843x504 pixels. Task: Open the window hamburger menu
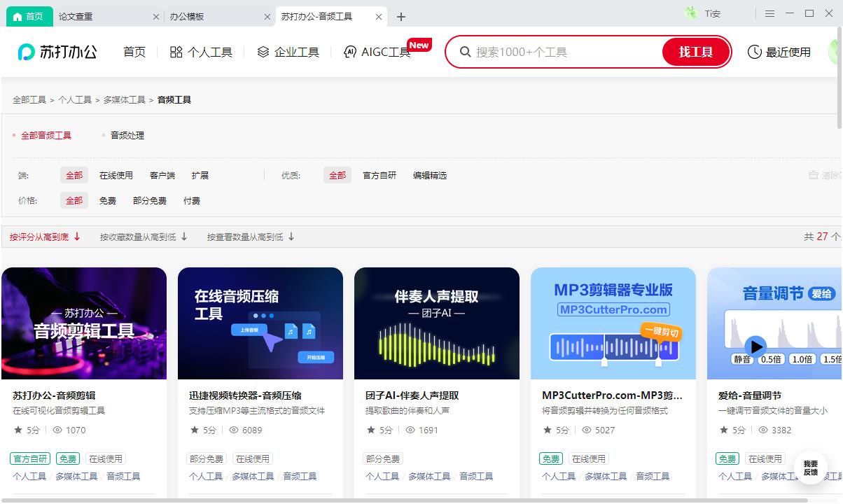(x=770, y=13)
